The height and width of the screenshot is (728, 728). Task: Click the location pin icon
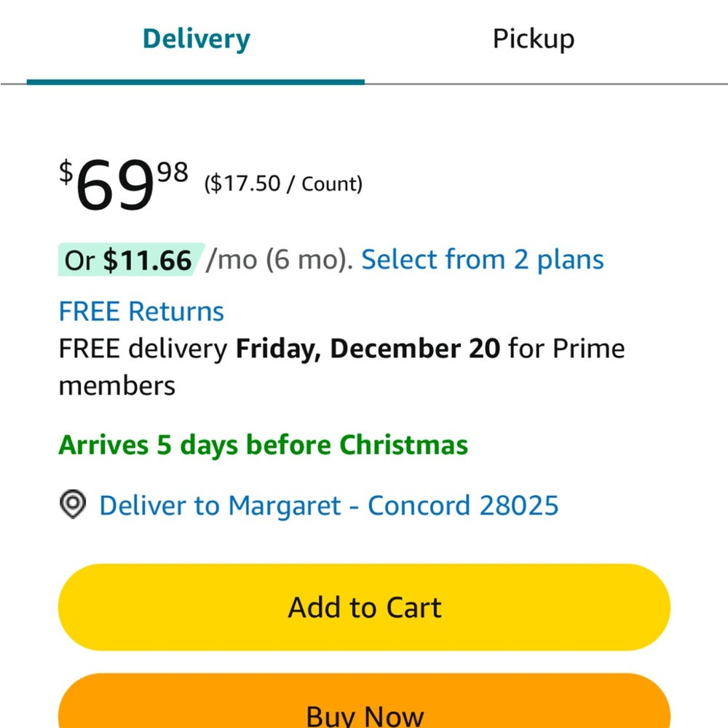click(73, 505)
